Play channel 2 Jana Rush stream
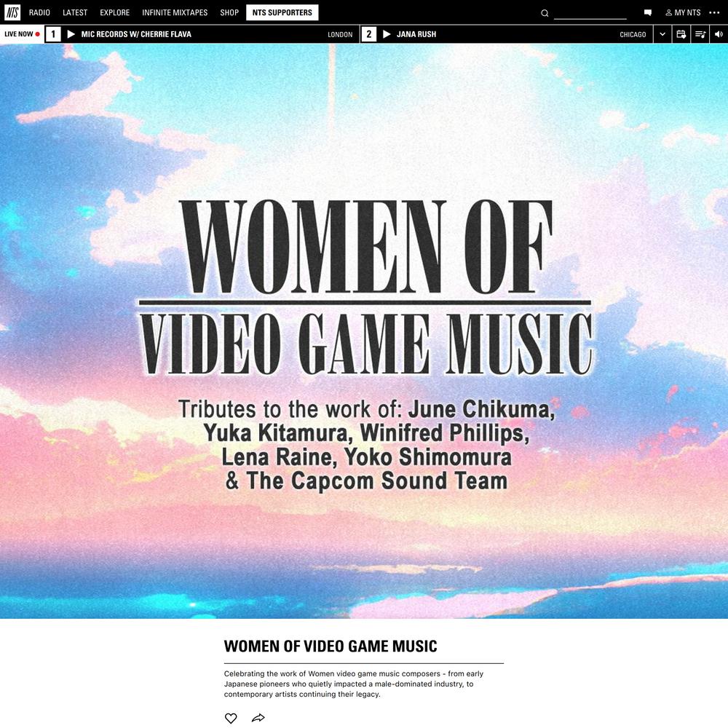 coord(387,34)
